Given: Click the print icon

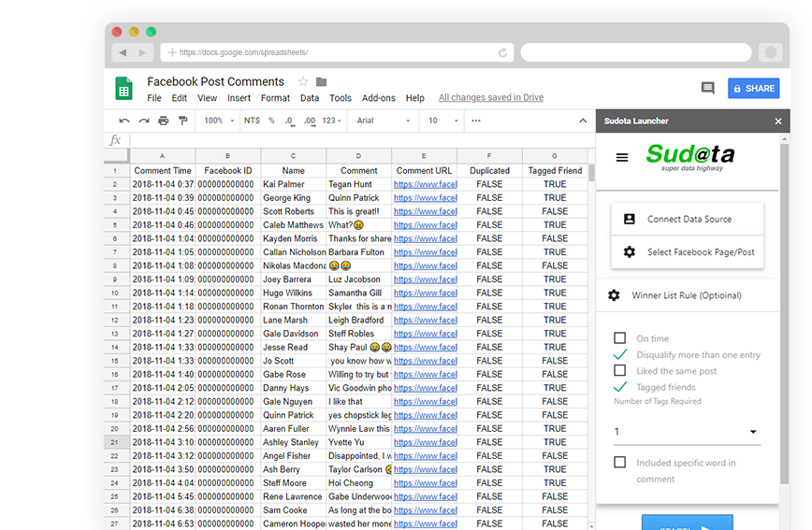Looking at the screenshot, I should 163,121.
